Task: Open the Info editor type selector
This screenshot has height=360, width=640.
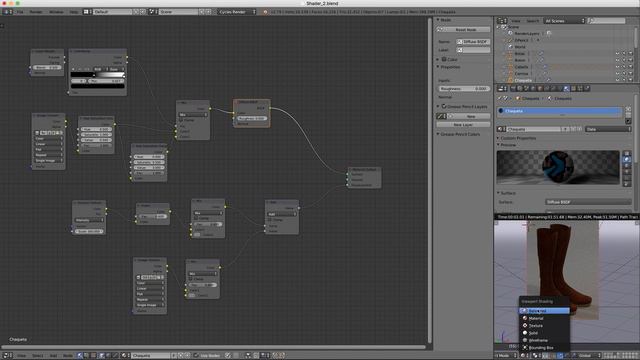Action: (7, 12)
